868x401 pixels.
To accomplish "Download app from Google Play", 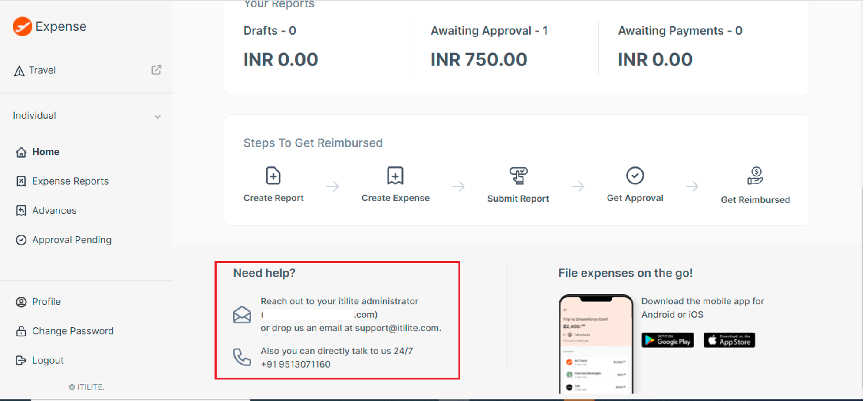I will pyautogui.click(x=667, y=340).
